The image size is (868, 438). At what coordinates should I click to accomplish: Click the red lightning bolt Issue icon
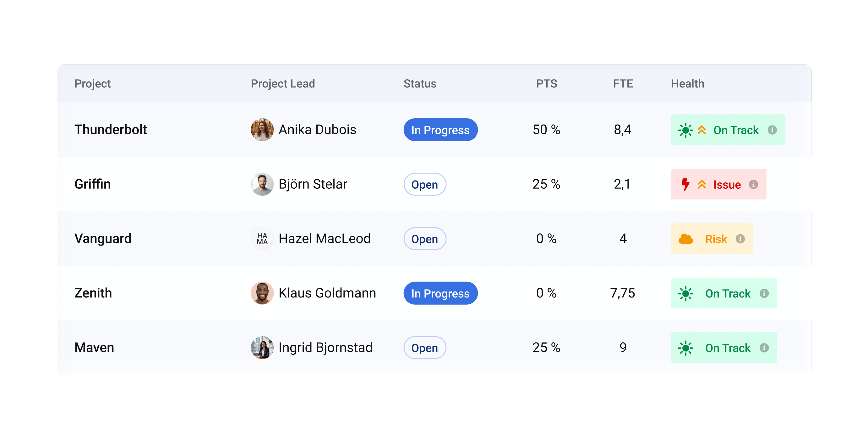point(685,185)
